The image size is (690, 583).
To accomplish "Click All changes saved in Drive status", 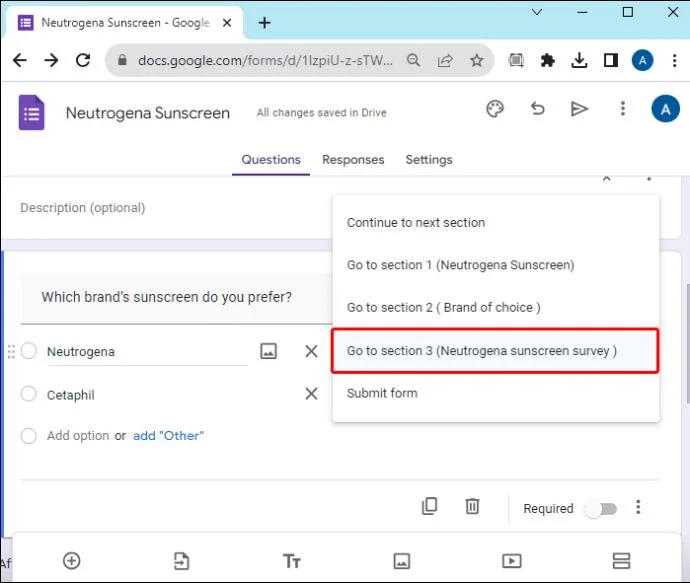I will coord(321,113).
